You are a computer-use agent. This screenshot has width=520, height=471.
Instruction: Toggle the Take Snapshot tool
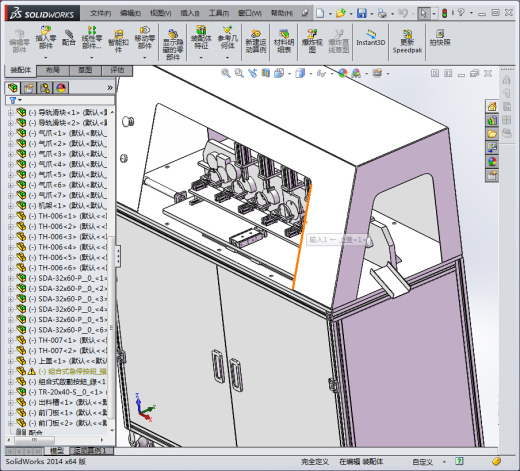440,37
